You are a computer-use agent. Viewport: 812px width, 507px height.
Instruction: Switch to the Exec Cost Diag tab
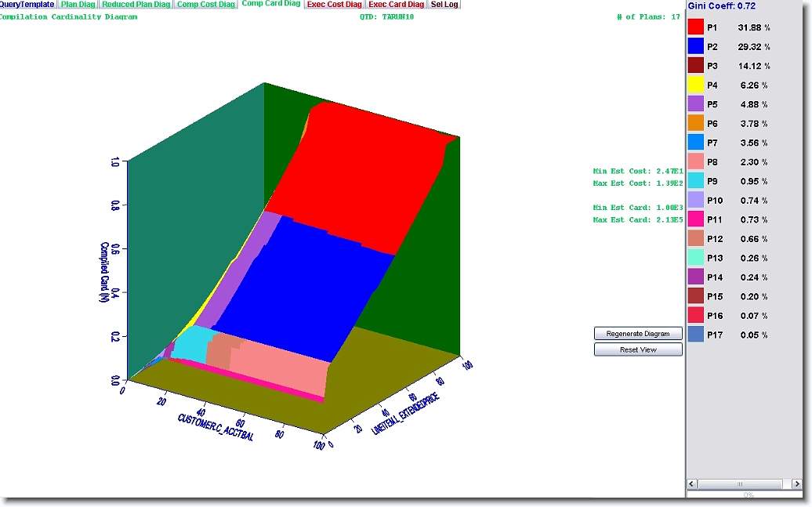[x=334, y=5]
